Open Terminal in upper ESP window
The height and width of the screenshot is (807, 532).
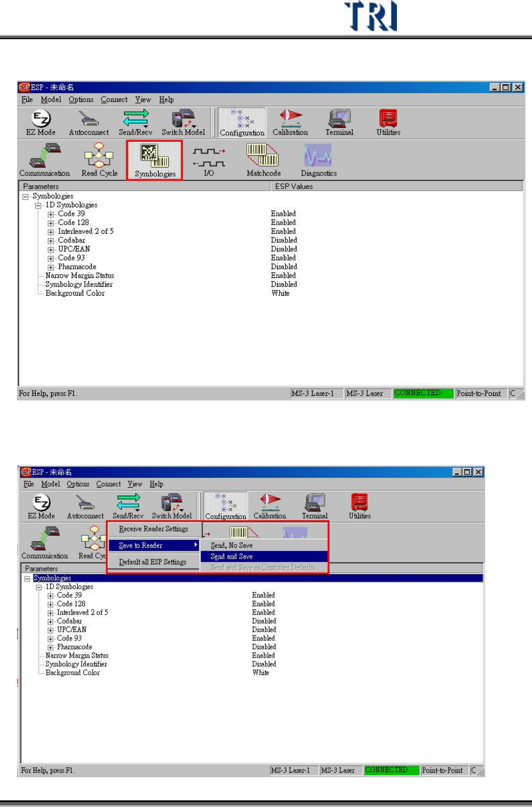coord(340,122)
